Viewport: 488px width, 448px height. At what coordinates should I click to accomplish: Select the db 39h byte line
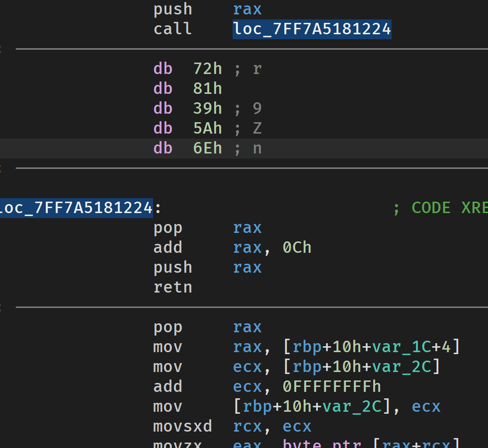207,109
